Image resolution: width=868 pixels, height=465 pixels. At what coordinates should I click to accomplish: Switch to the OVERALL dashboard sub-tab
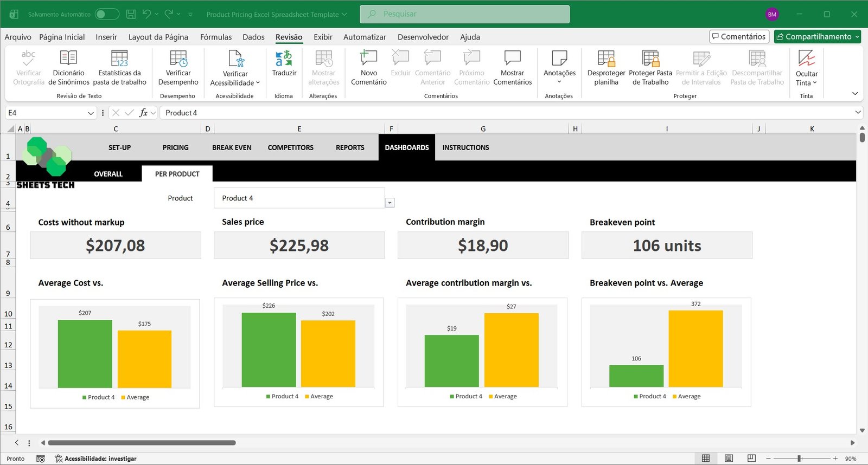point(108,174)
